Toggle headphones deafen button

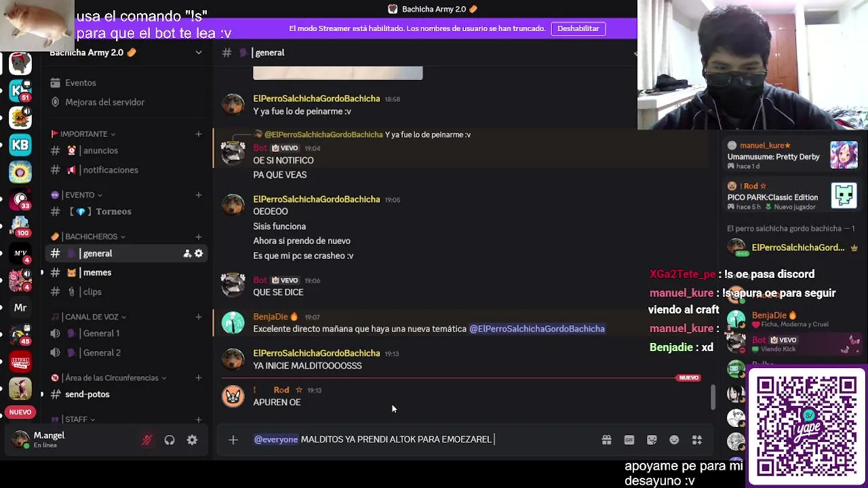170,440
